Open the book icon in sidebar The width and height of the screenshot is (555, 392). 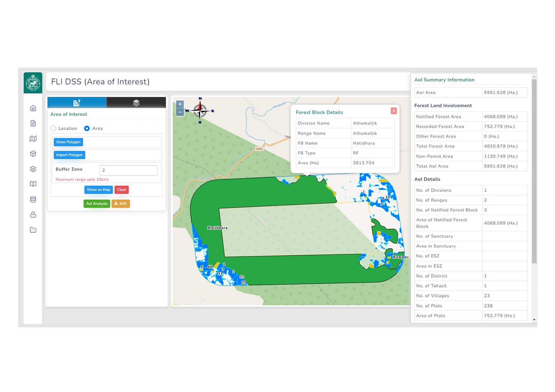click(x=33, y=184)
